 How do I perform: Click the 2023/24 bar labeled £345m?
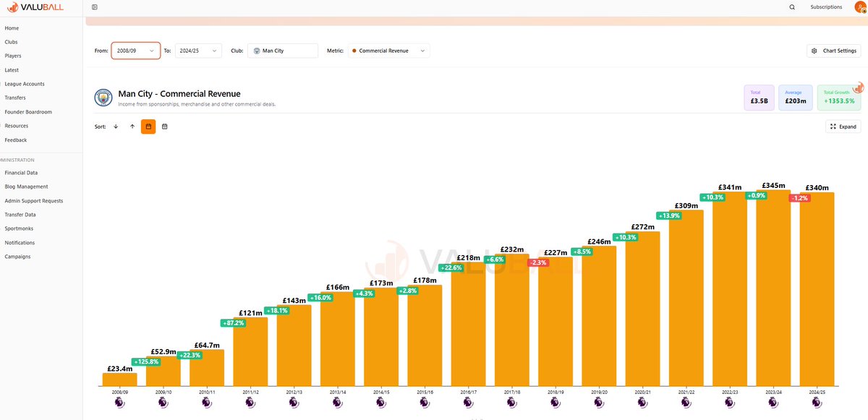pos(773,288)
